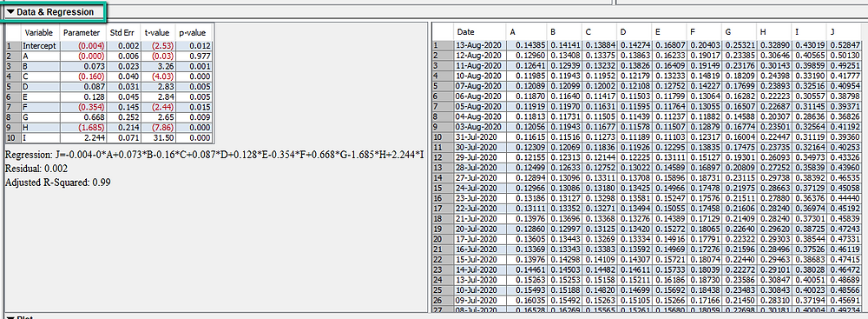Select the 12-Aug-2020 date cell
Screen dimensions: 868x319
coord(479,55)
